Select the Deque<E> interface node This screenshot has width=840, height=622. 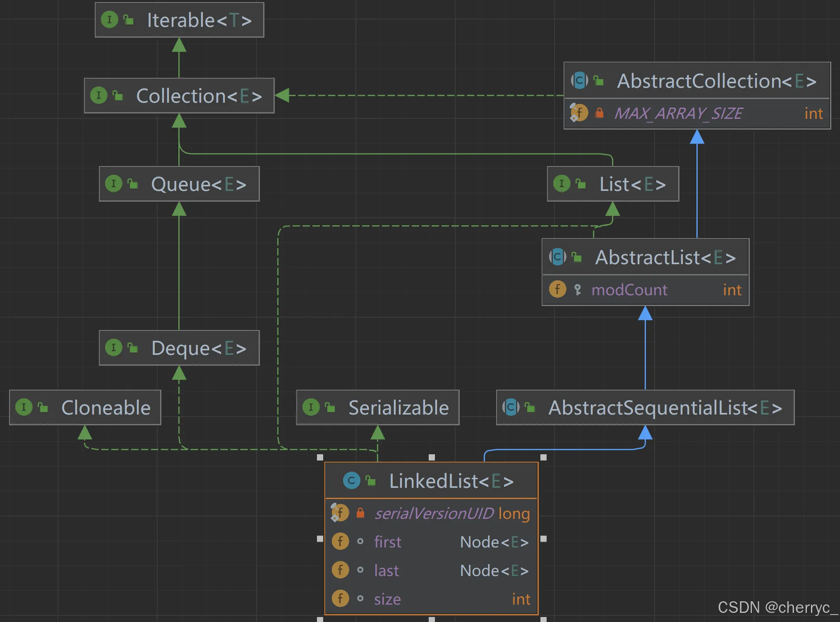179,348
